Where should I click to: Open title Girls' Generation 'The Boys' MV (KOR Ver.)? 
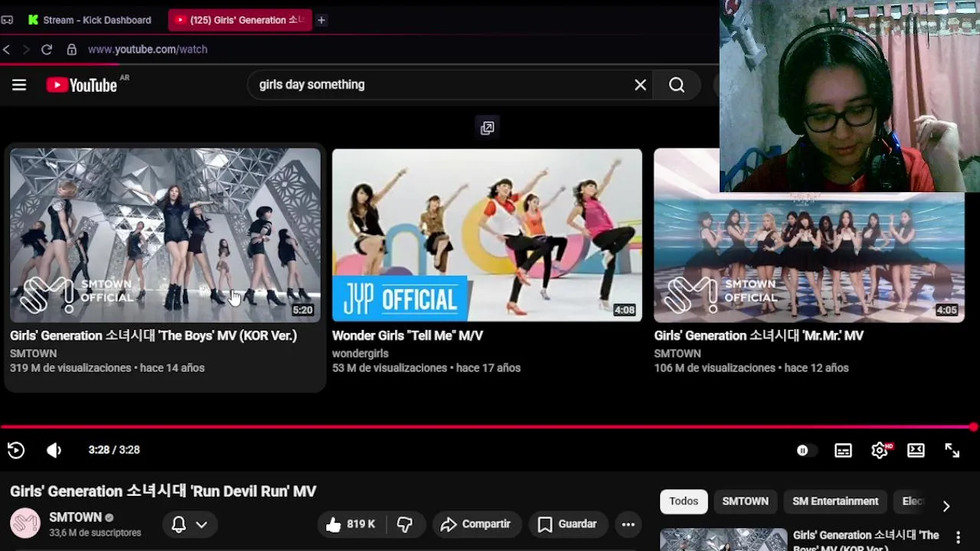tap(153, 335)
